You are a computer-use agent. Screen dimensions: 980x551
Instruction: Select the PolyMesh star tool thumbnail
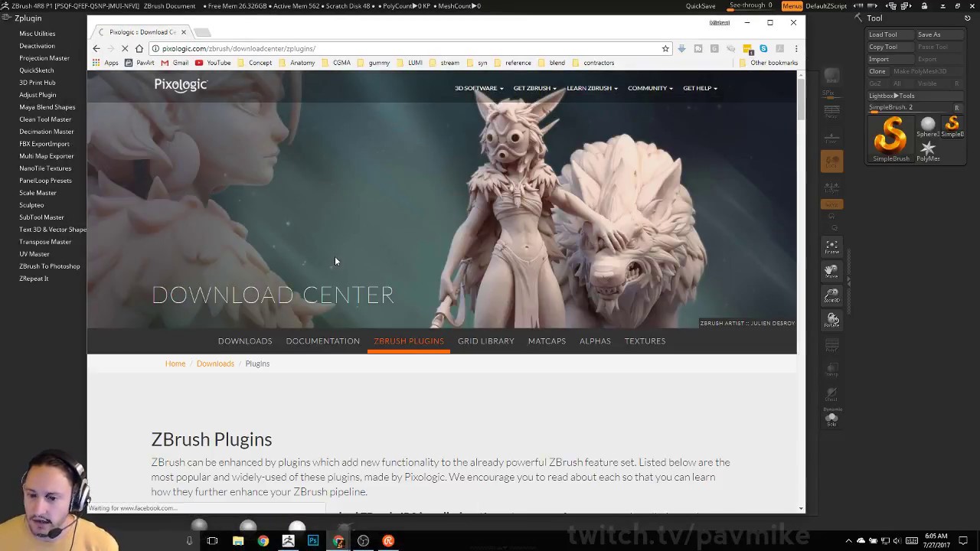[x=928, y=150]
